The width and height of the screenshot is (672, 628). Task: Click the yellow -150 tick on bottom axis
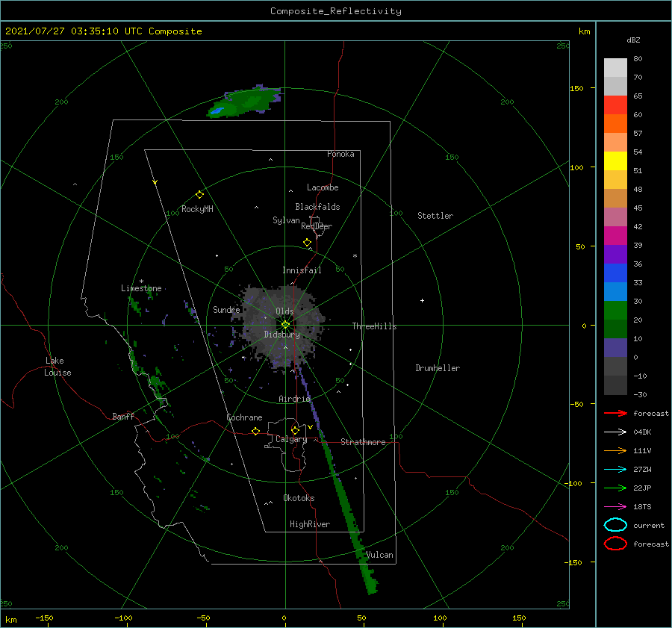pyautogui.click(x=44, y=618)
